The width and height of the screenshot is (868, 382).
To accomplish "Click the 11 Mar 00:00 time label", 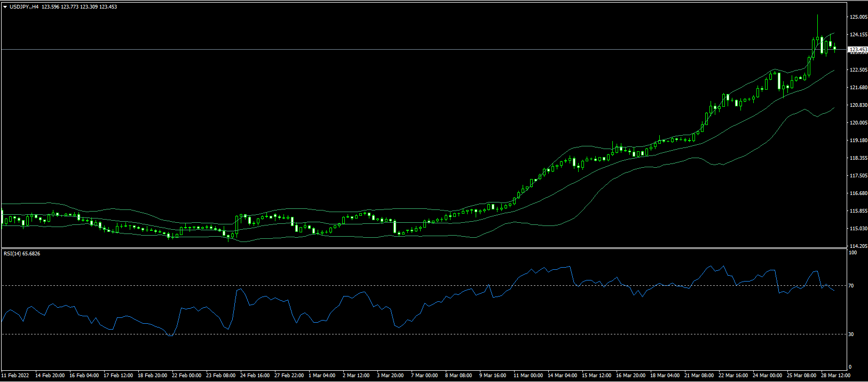I will tap(528, 376).
